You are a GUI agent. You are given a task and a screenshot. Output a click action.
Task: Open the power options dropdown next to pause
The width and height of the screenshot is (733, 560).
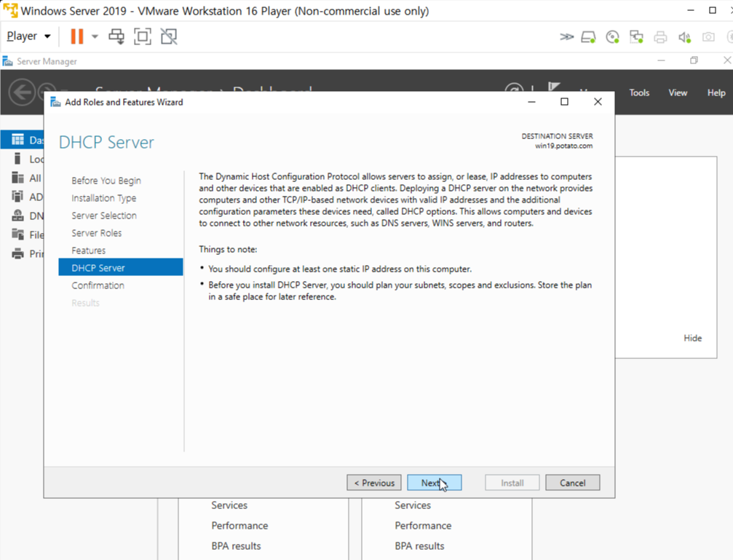[x=95, y=36]
